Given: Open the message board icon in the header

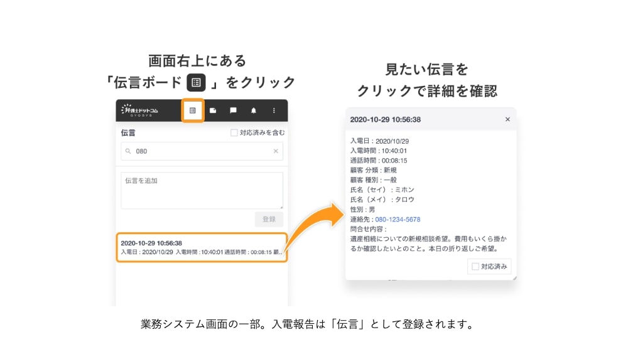Looking at the screenshot, I should (193, 110).
